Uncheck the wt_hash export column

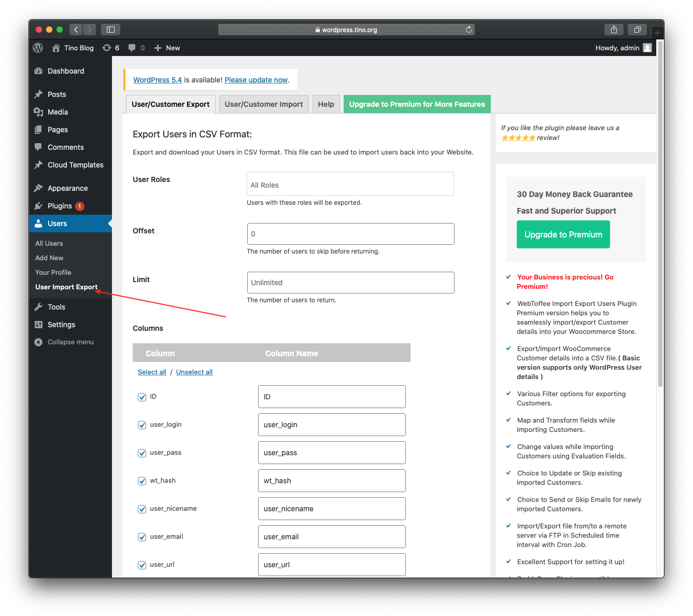142,481
